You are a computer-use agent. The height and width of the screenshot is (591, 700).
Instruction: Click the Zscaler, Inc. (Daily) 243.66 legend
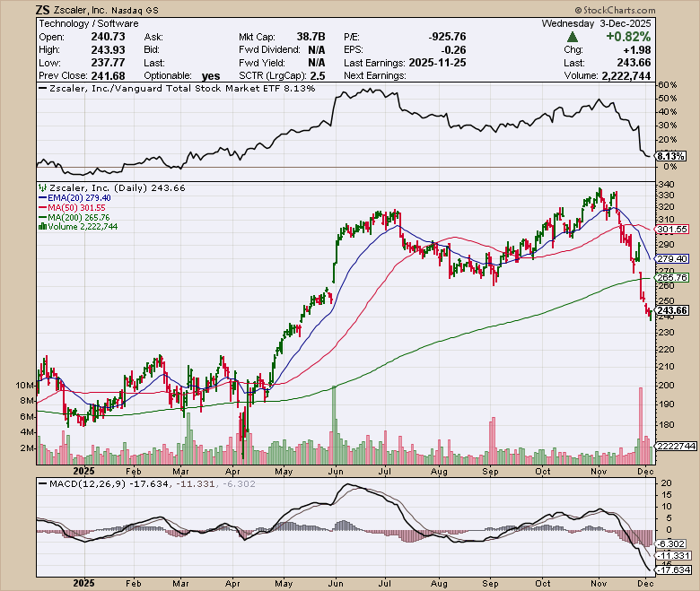pos(112,187)
